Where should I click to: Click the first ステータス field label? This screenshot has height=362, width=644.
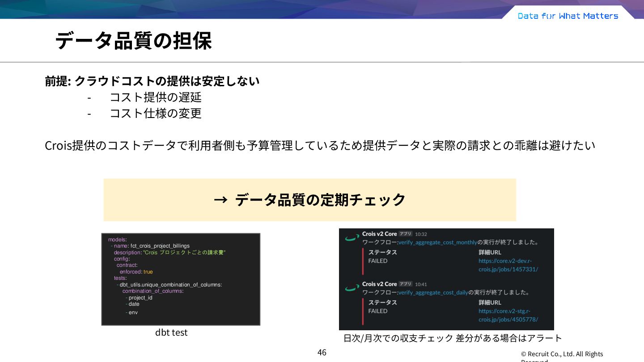[382, 252]
